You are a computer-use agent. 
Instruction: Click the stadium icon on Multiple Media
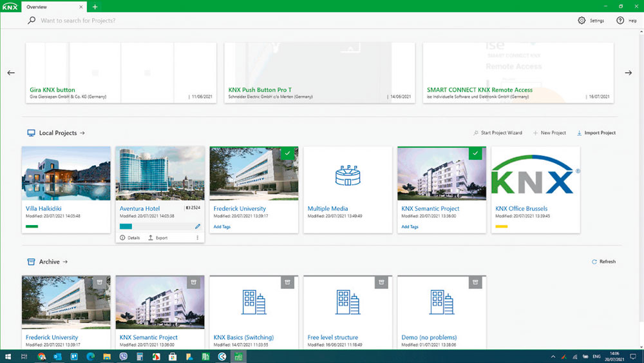click(x=348, y=175)
